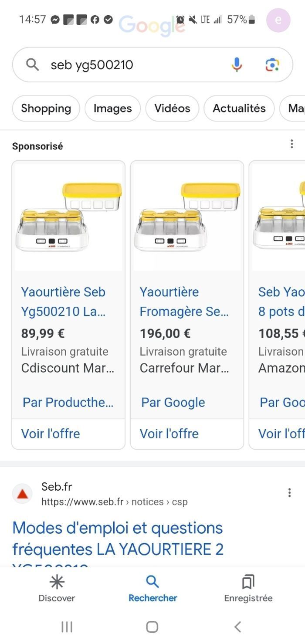The height and width of the screenshot is (644, 305).
Task: Open the three-dot menu next to Seb.fr
Action: click(x=289, y=492)
